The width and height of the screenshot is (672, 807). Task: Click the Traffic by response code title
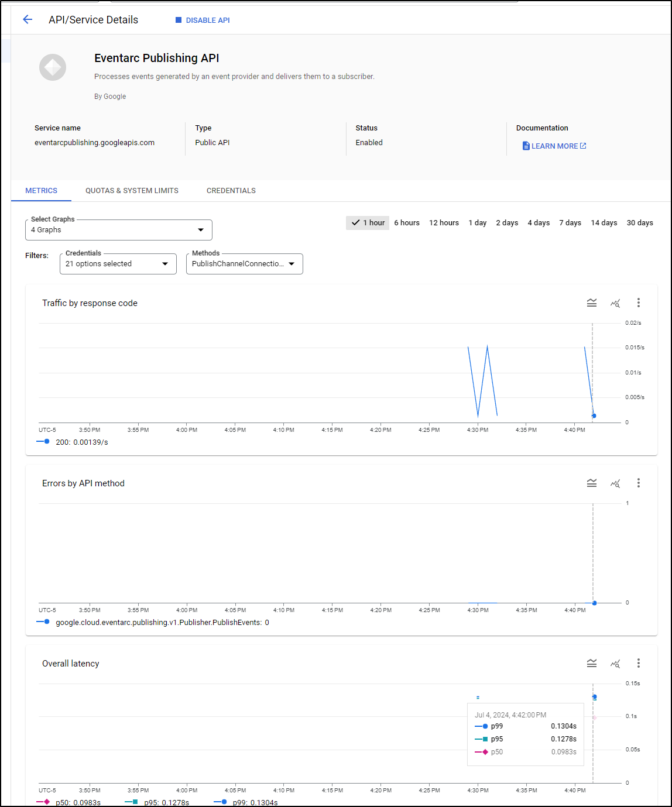[90, 303]
